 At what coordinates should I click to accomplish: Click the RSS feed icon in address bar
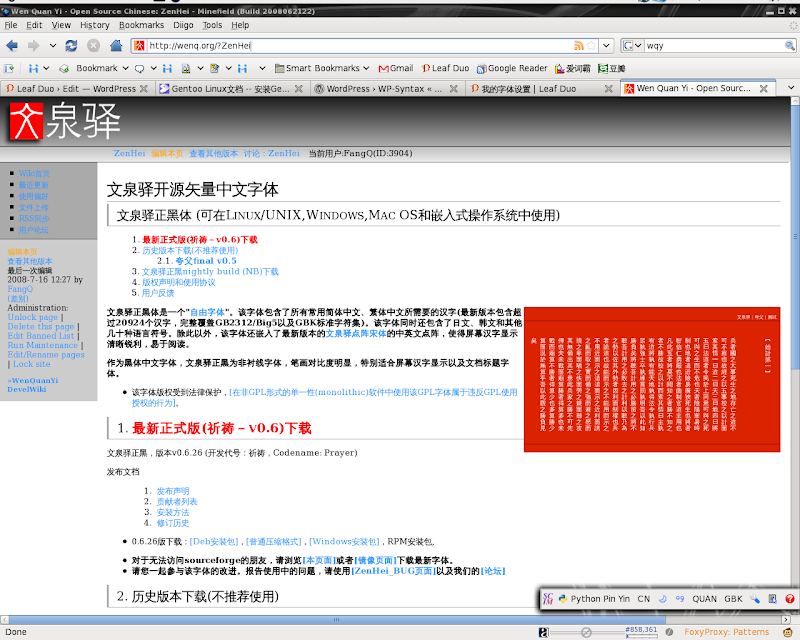(x=579, y=45)
